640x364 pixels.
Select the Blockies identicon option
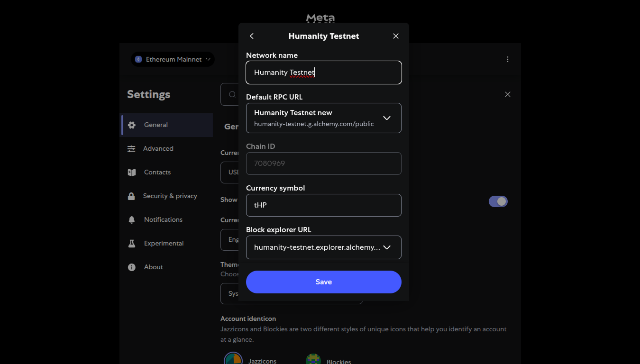[313, 360]
